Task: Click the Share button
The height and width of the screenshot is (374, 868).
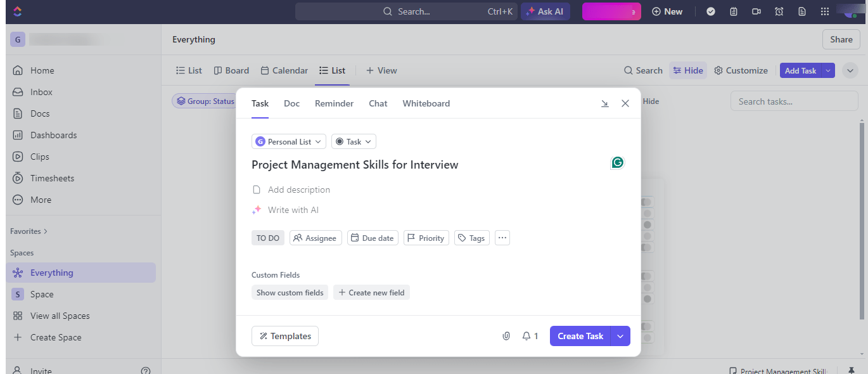Action: [841, 39]
